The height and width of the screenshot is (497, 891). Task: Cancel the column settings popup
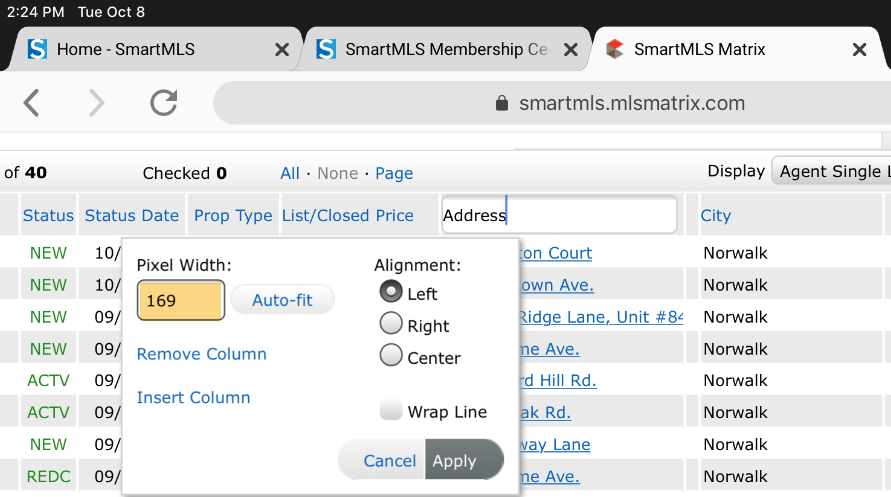point(389,460)
